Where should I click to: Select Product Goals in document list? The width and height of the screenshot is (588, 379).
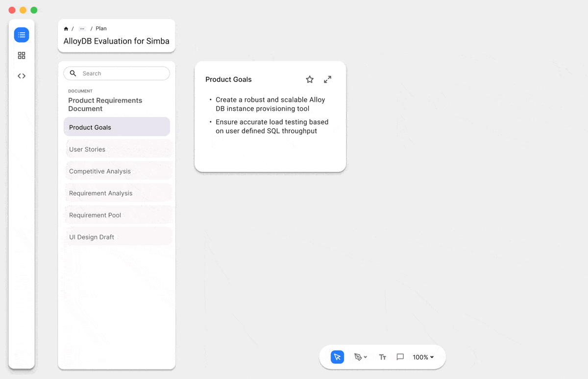(117, 127)
